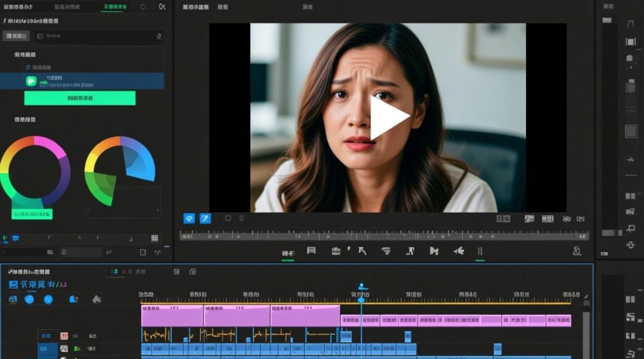Toggle the red icon on the audio track header
644x359 pixels.
click(64, 336)
